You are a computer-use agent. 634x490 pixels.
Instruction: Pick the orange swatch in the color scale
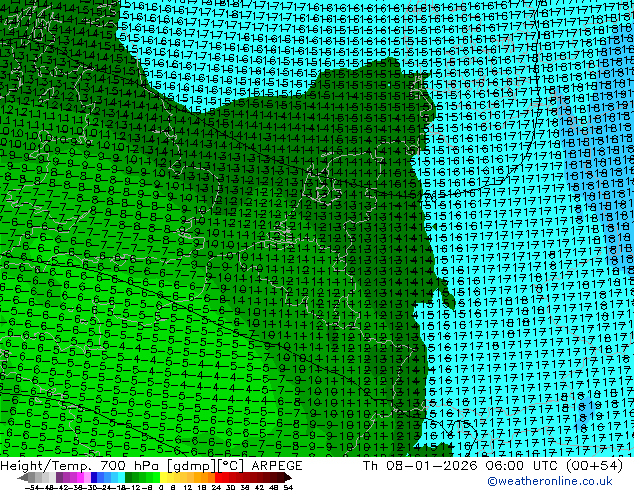(204, 477)
